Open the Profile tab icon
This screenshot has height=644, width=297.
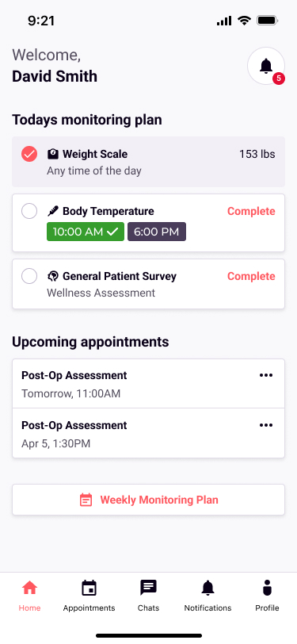[x=267, y=588]
